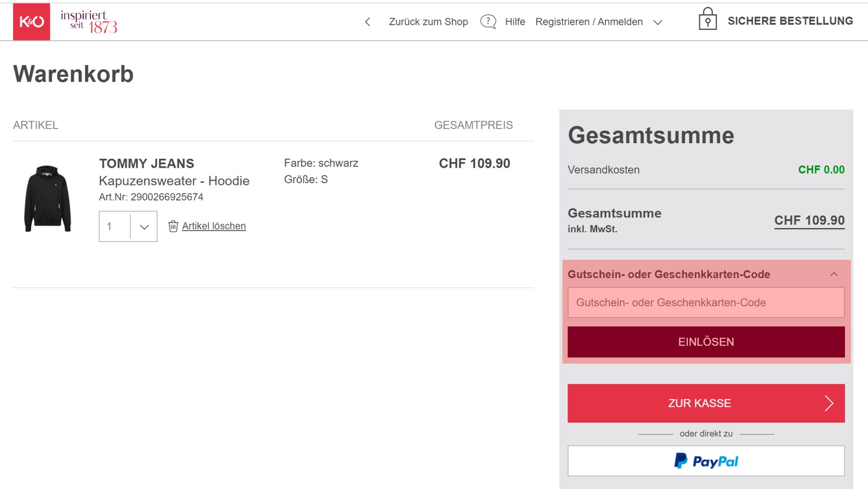868x495 pixels.
Task: Click Versandkosten value CHF 0.00
Action: coord(821,169)
